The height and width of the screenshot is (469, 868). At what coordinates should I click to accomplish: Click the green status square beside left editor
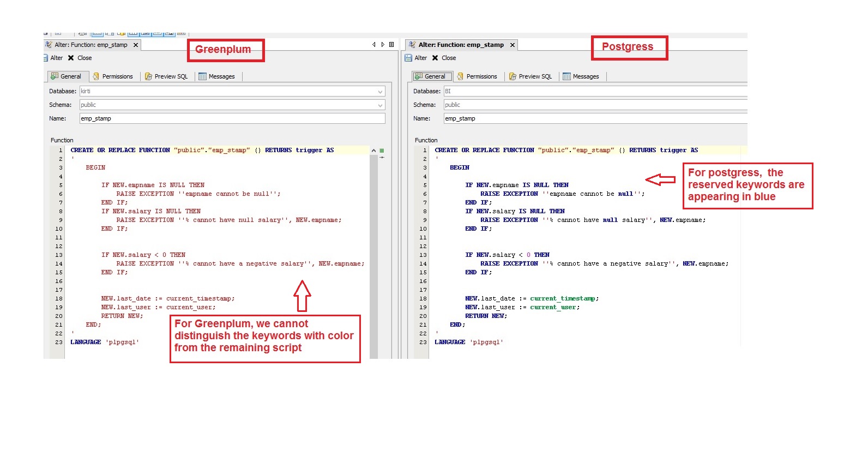pyautogui.click(x=382, y=151)
